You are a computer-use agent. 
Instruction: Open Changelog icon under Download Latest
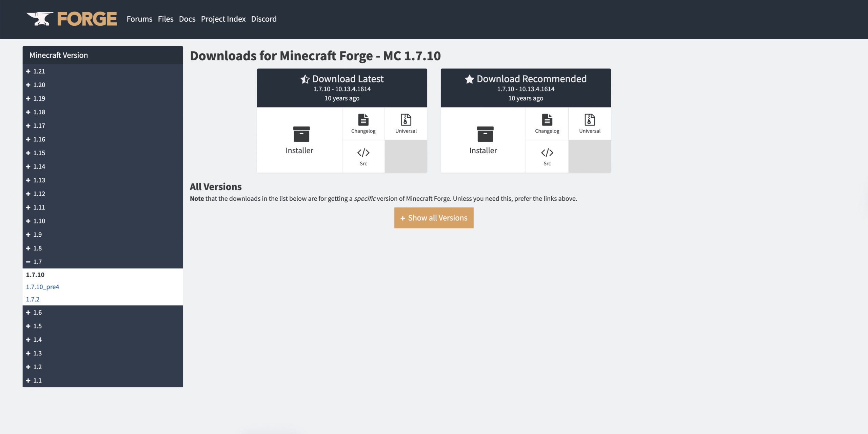point(363,120)
